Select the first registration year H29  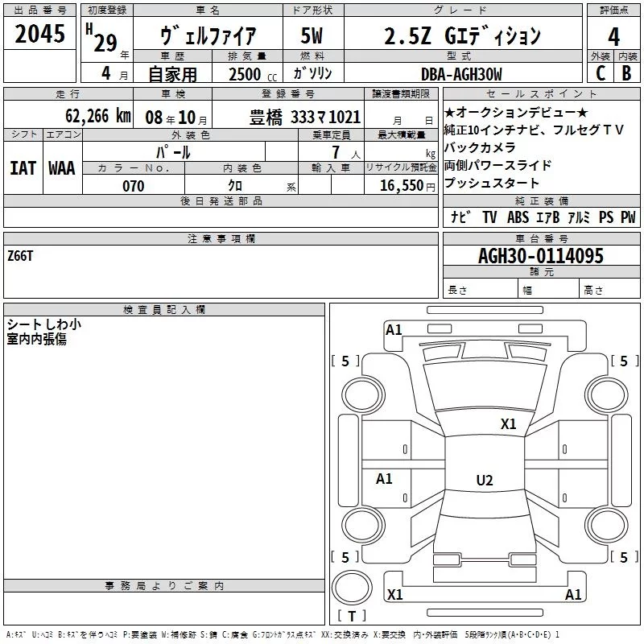coord(102,37)
